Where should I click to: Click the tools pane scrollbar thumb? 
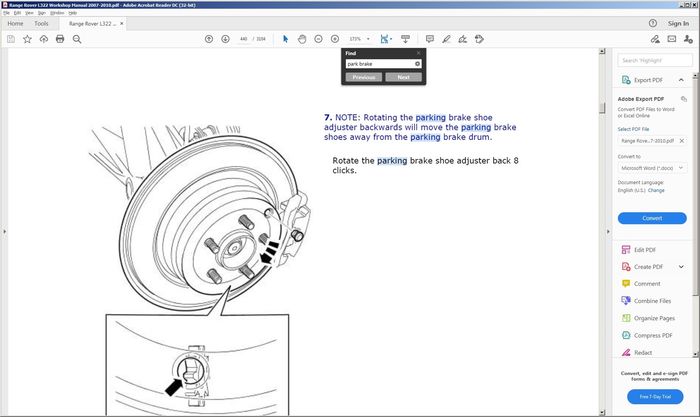(x=695, y=187)
